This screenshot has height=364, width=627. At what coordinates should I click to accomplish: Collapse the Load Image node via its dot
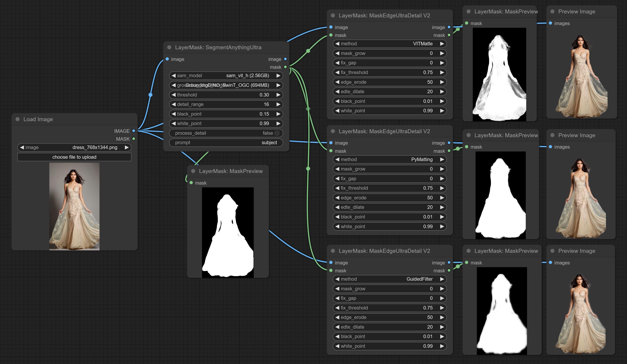[x=18, y=119]
